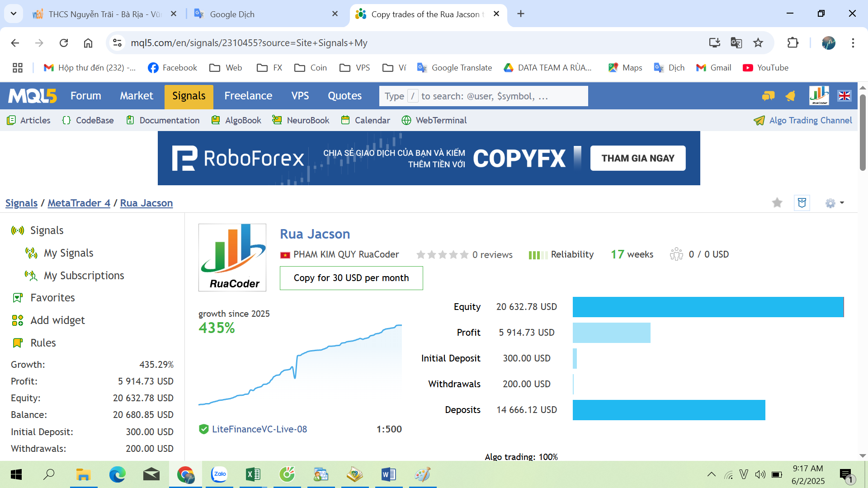Bookmark this page with star icon
Screen dimensions: 868x488
tap(758, 43)
